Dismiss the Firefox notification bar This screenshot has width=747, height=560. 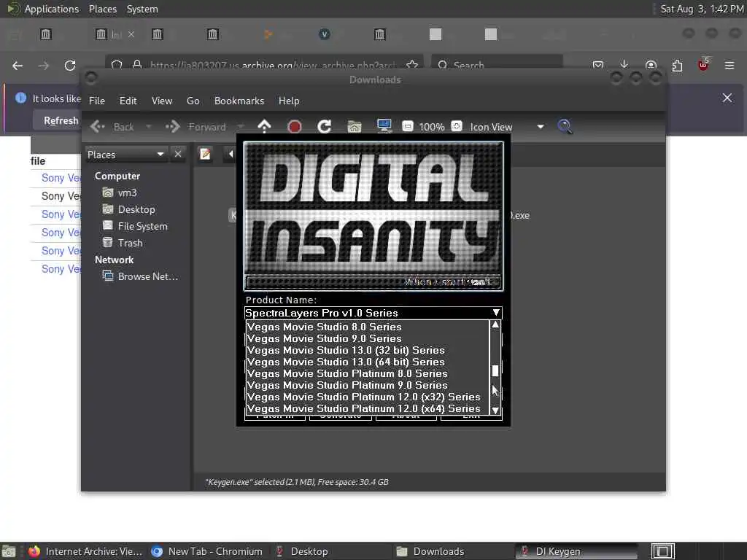(727, 98)
